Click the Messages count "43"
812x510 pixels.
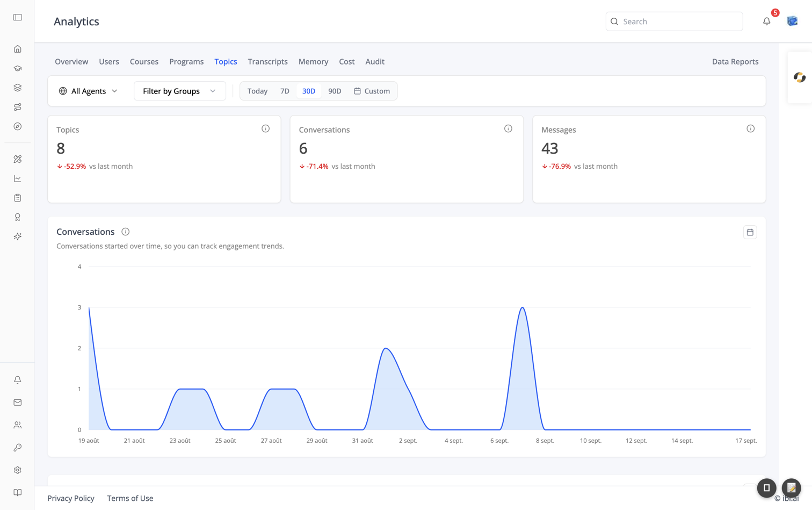(550, 148)
